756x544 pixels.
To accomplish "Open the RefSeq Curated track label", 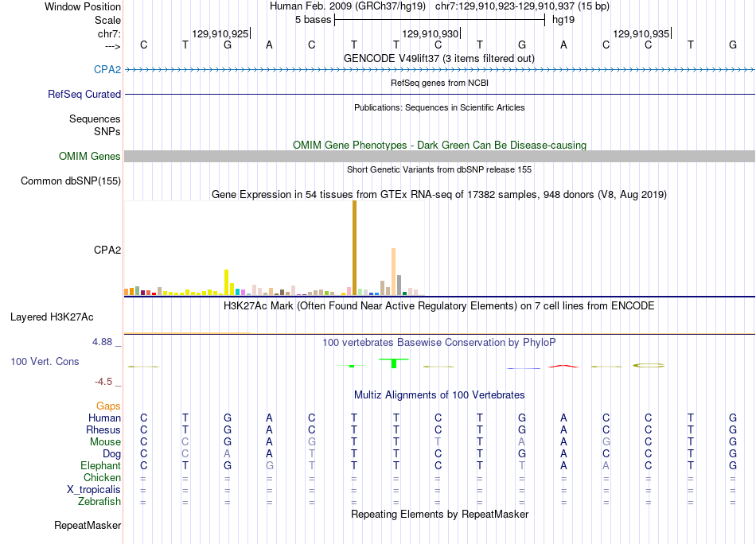I will click(x=84, y=94).
